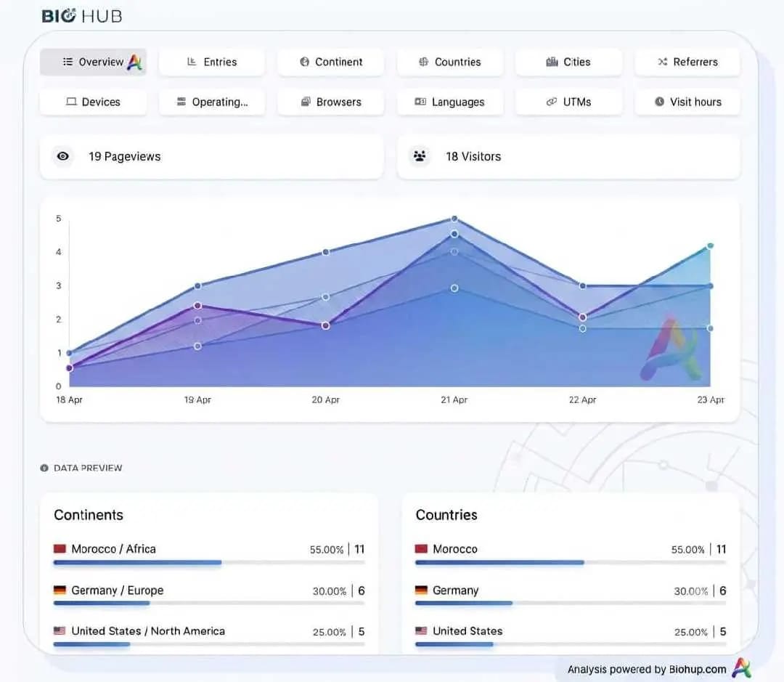Click the Analysis powered by Biohup.com link
Image resolution: width=784 pixels, height=682 pixels.
(x=647, y=670)
